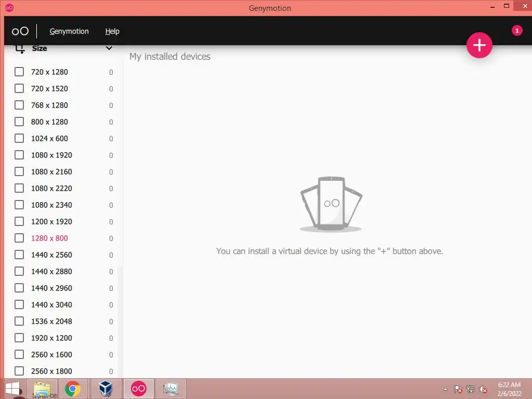This screenshot has width=532, height=399.
Task: Check the 1024 x 600 filter
Action: [19, 138]
